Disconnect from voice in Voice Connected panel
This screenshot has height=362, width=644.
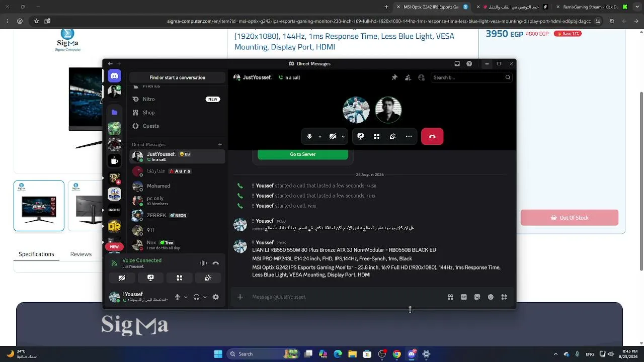coord(216,263)
